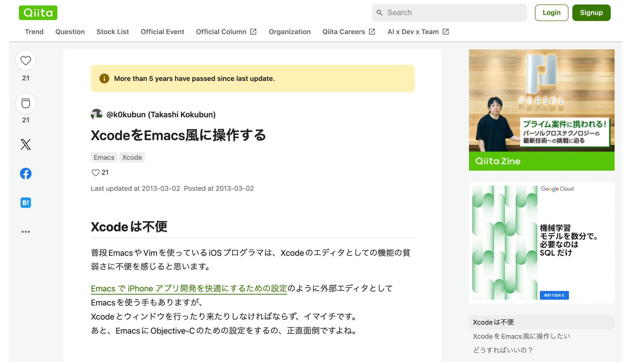Share to Hatena Bookmark
Screen dimensions: 644x362
25,202
